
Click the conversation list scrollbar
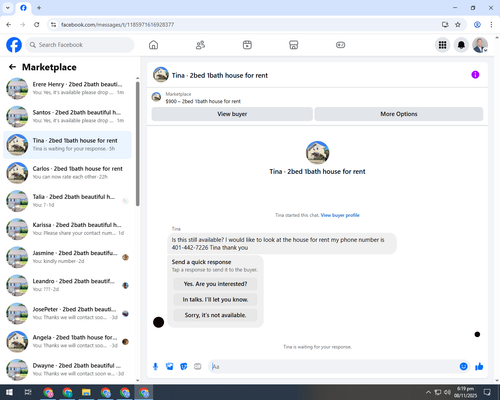tap(137, 143)
